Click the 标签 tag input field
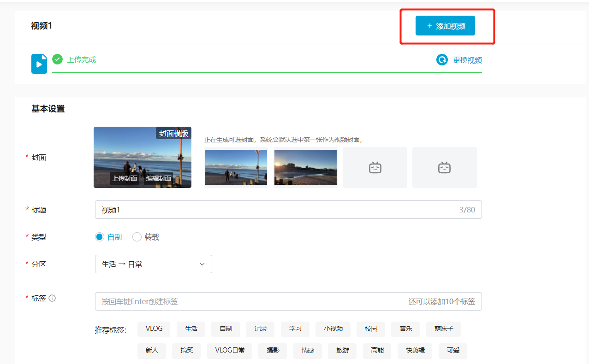This screenshot has width=589, height=364. (288, 301)
